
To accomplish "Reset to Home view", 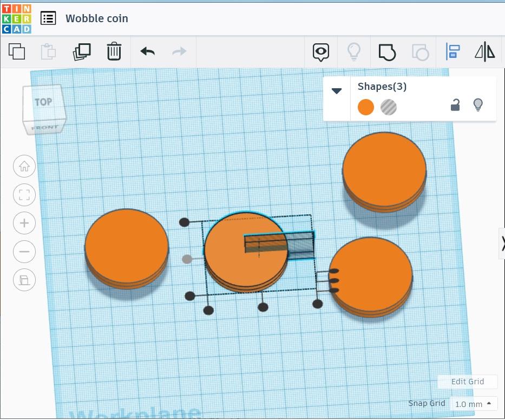I will click(x=24, y=166).
